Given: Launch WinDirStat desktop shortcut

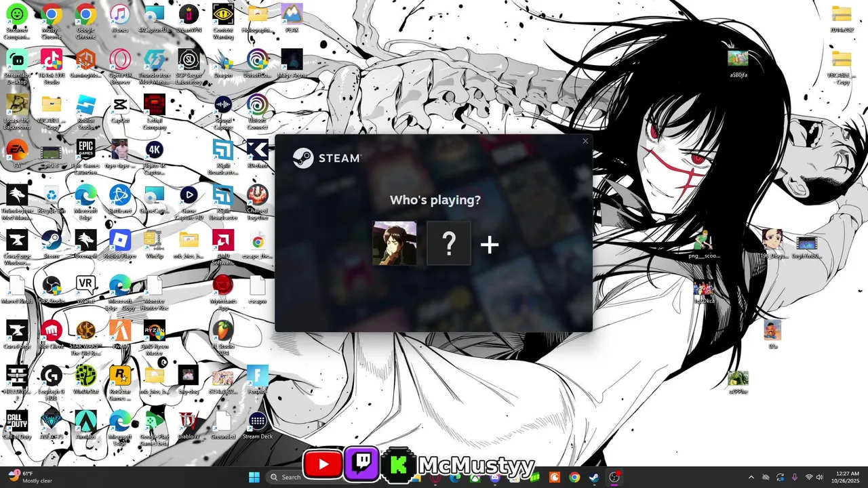Looking at the screenshot, I should [86, 380].
